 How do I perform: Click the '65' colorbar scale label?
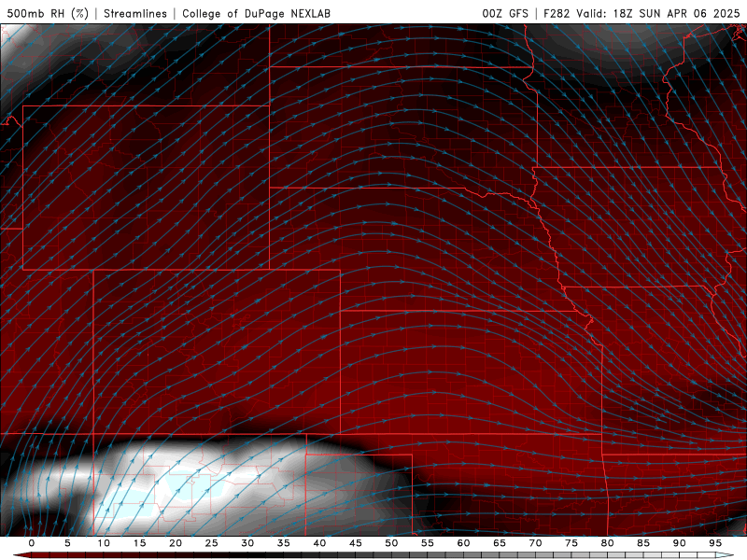tap(500, 543)
